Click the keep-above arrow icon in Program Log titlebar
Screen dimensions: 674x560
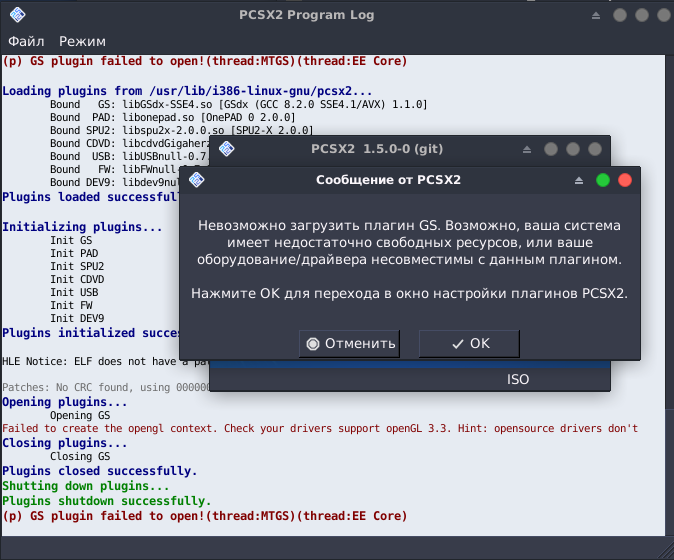tap(596, 15)
